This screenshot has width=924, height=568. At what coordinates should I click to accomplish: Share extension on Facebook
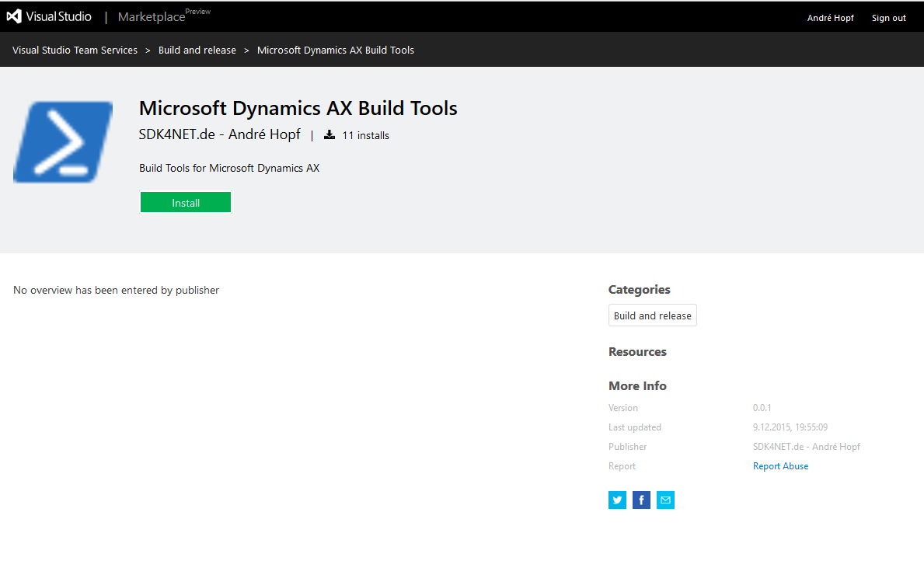(641, 500)
